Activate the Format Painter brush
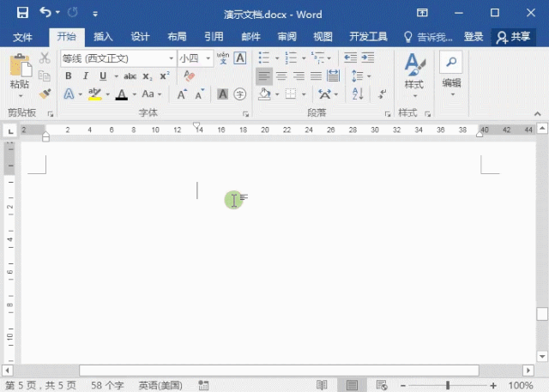Viewport: 549px width, 392px height. point(45,93)
